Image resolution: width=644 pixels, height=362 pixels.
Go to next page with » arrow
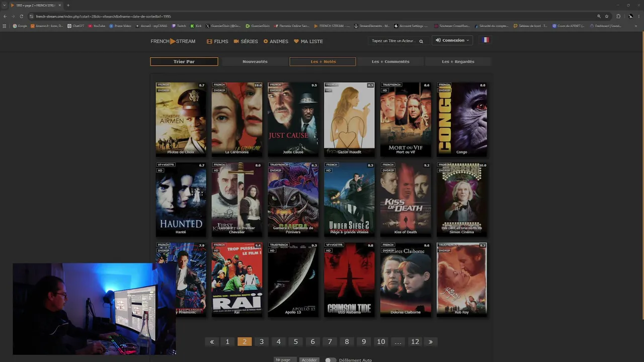(430, 342)
